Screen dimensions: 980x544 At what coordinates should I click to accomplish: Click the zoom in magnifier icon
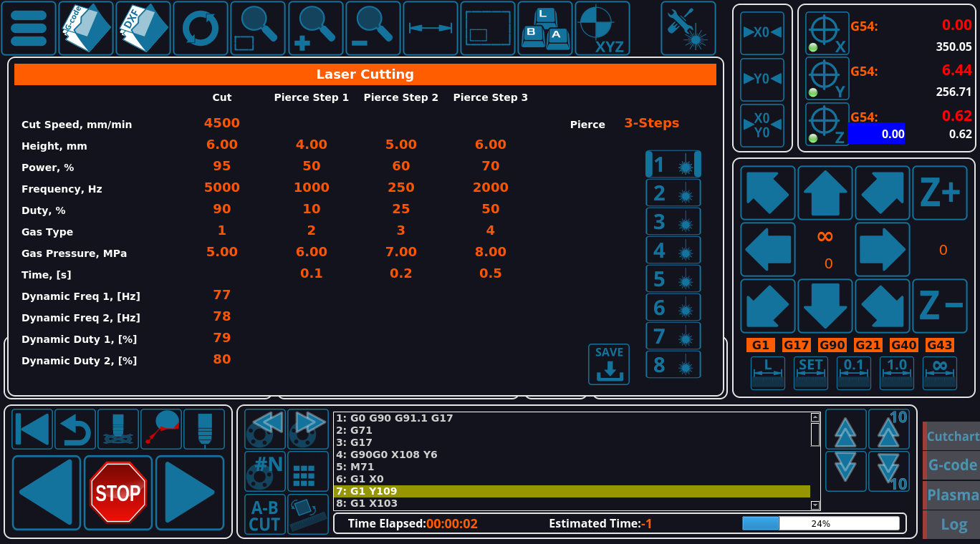[x=315, y=29]
